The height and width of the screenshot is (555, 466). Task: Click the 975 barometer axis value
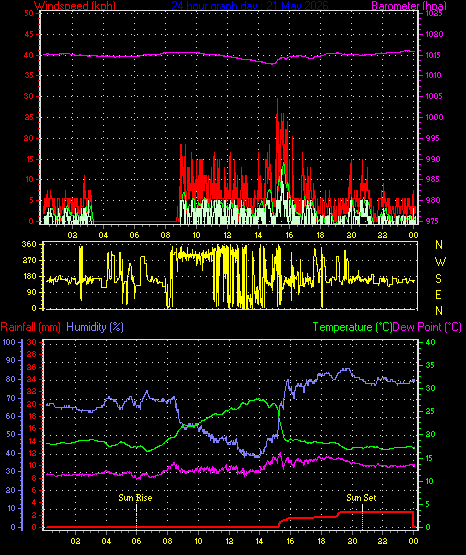point(432,221)
